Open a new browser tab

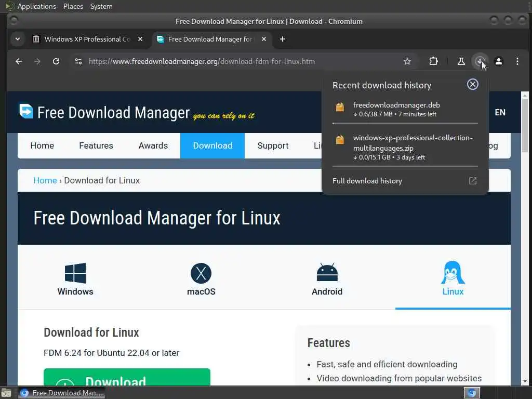pyautogui.click(x=282, y=39)
